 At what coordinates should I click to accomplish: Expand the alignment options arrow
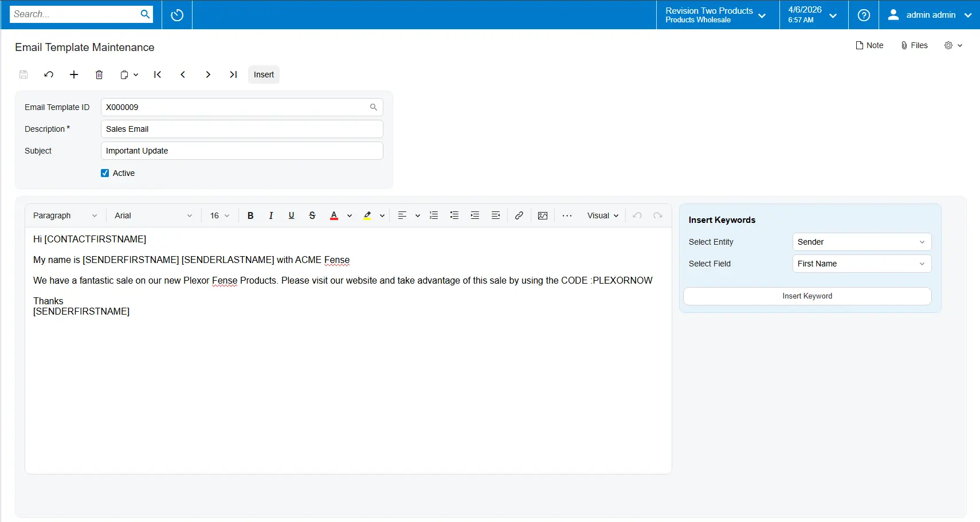click(x=418, y=216)
